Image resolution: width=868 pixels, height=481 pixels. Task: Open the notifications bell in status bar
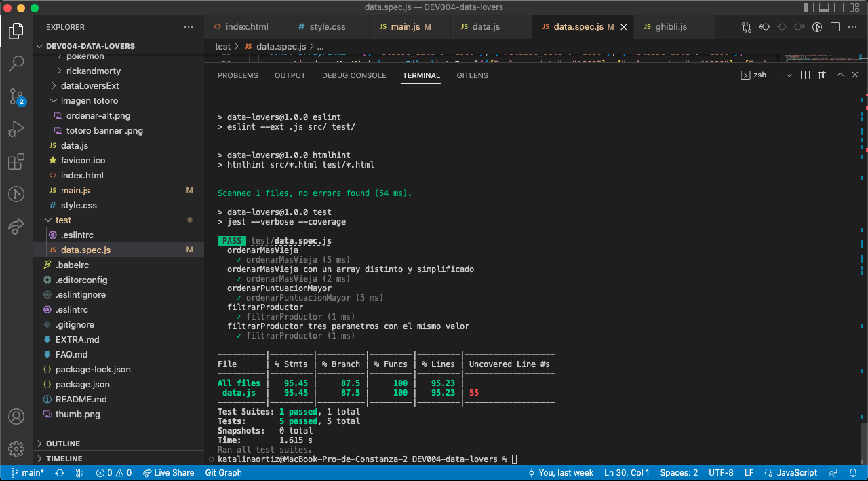[x=852, y=473]
